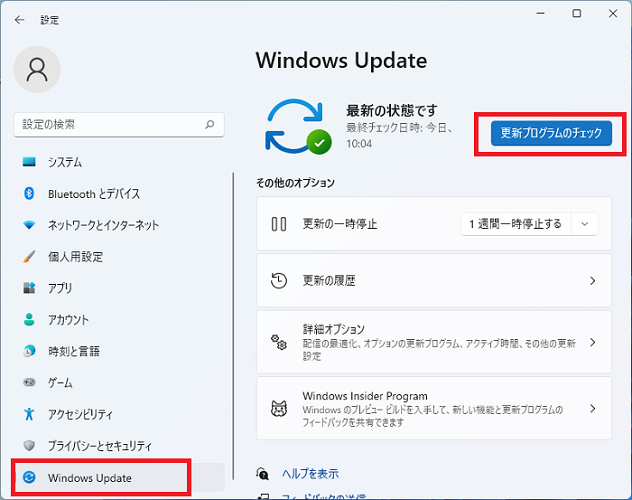Open 詳細オプション settings row
The width and height of the screenshot is (632, 500).
click(x=434, y=342)
